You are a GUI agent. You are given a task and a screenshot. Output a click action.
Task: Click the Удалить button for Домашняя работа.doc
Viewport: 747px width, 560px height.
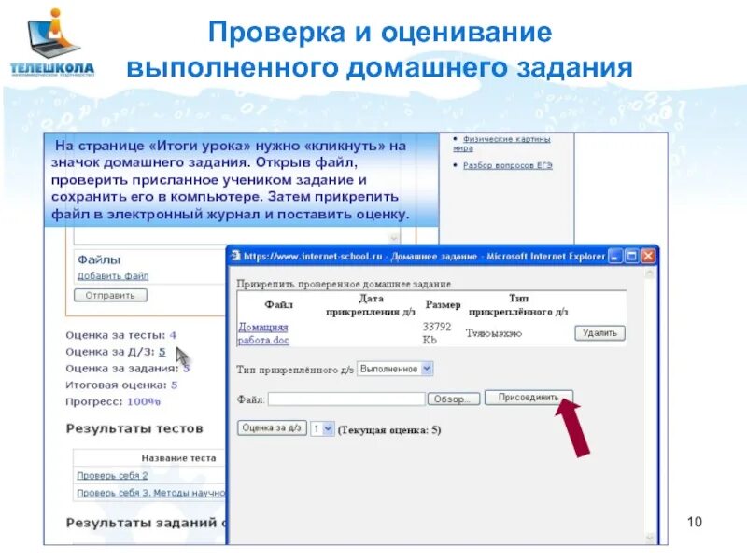point(599,333)
